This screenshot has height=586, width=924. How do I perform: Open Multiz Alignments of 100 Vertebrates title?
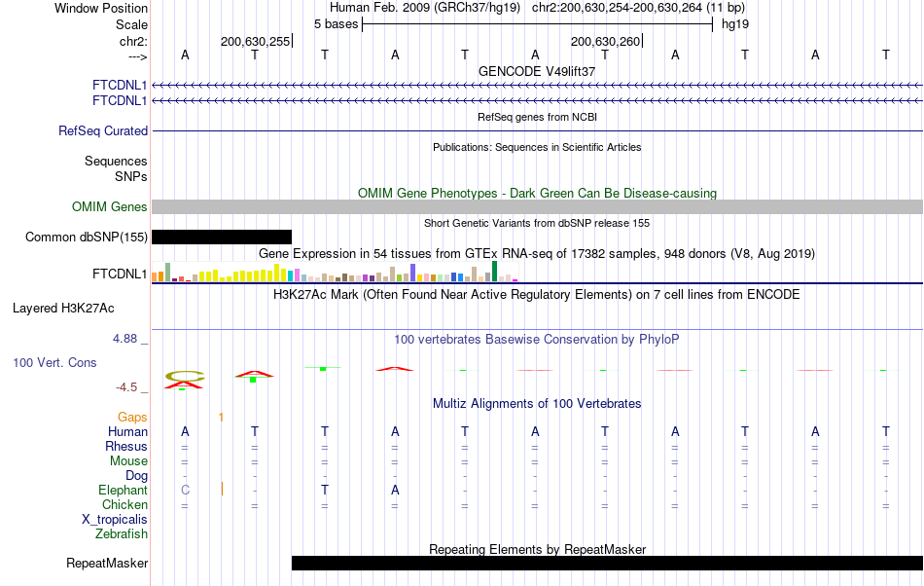point(537,404)
